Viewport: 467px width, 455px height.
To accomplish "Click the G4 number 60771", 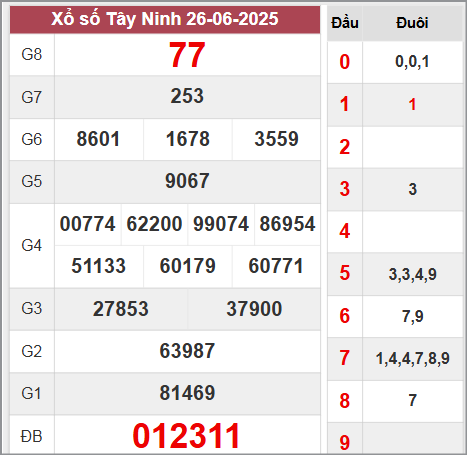I will (276, 266).
